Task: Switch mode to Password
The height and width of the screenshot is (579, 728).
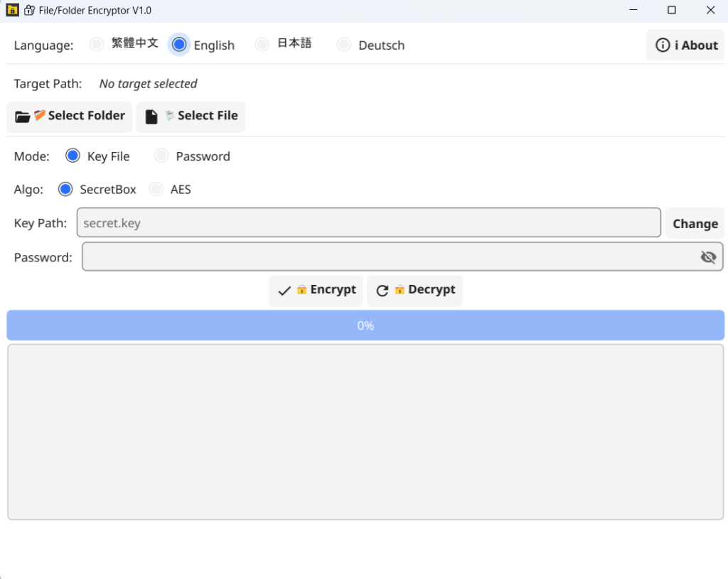Action: (162, 156)
